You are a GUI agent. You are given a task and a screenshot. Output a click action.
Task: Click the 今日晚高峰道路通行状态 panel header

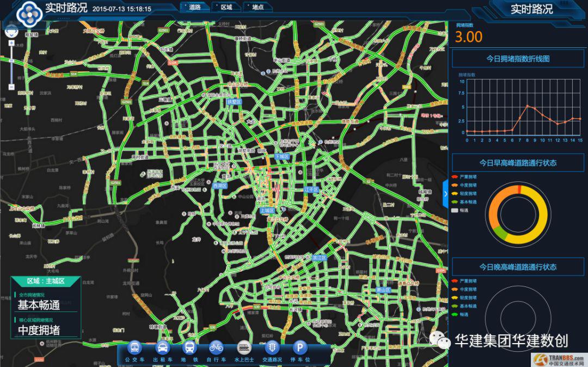pos(518,267)
